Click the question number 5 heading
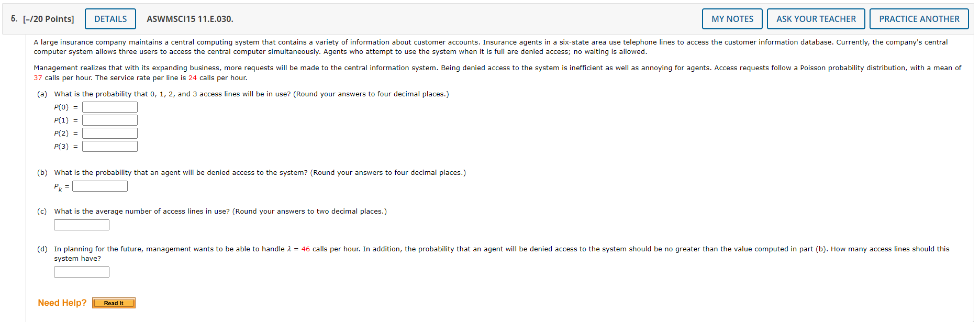 pos(12,18)
